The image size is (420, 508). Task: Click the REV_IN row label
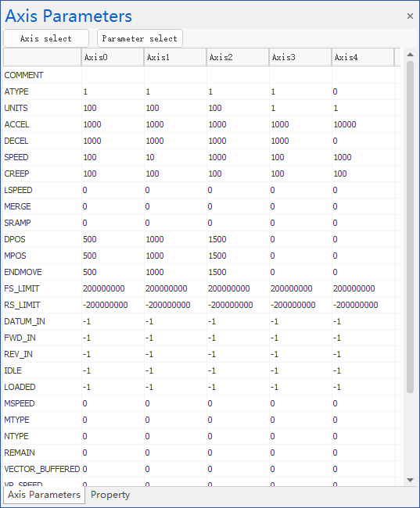coord(18,354)
